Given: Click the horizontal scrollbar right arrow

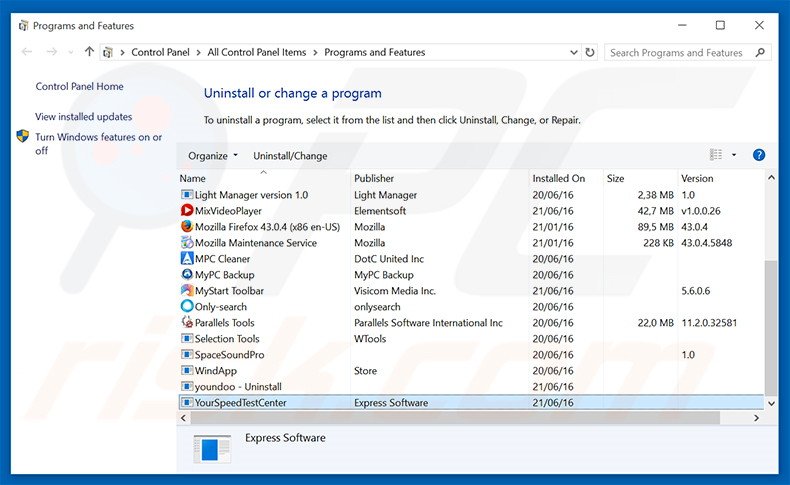Looking at the screenshot, I should 756,418.
